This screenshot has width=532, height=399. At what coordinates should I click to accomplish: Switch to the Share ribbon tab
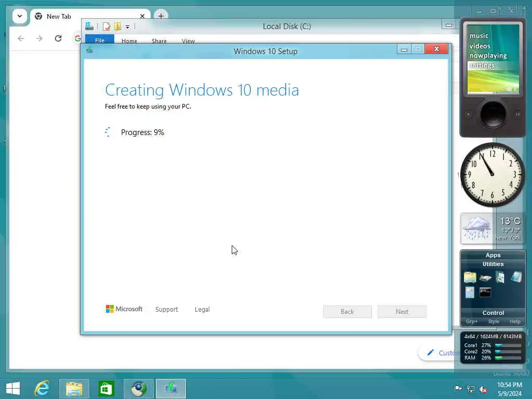click(159, 41)
